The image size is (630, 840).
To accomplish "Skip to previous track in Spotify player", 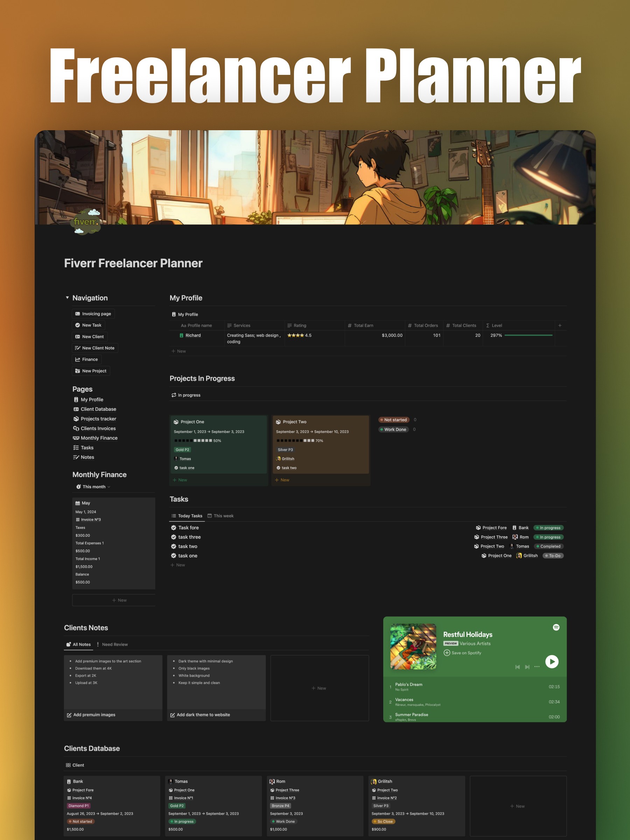I will [x=518, y=667].
